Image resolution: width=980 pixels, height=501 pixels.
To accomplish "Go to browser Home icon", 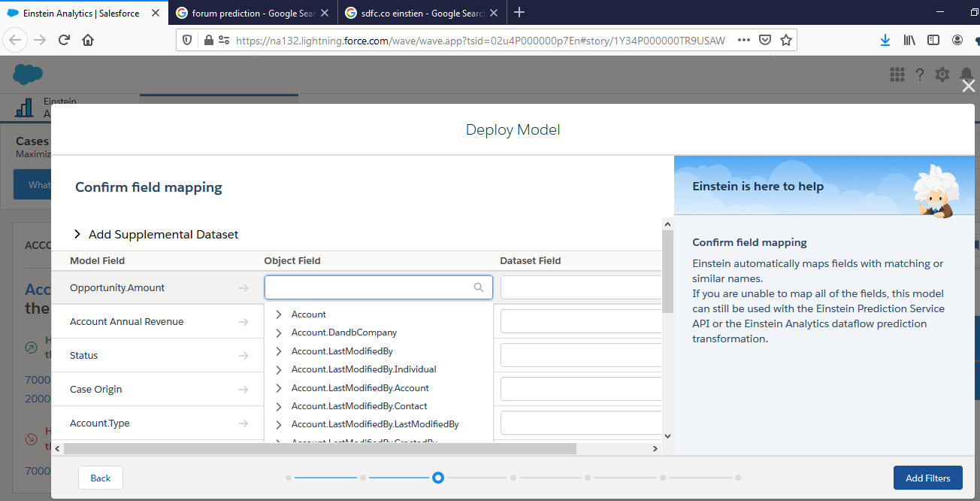I will 88,41.
